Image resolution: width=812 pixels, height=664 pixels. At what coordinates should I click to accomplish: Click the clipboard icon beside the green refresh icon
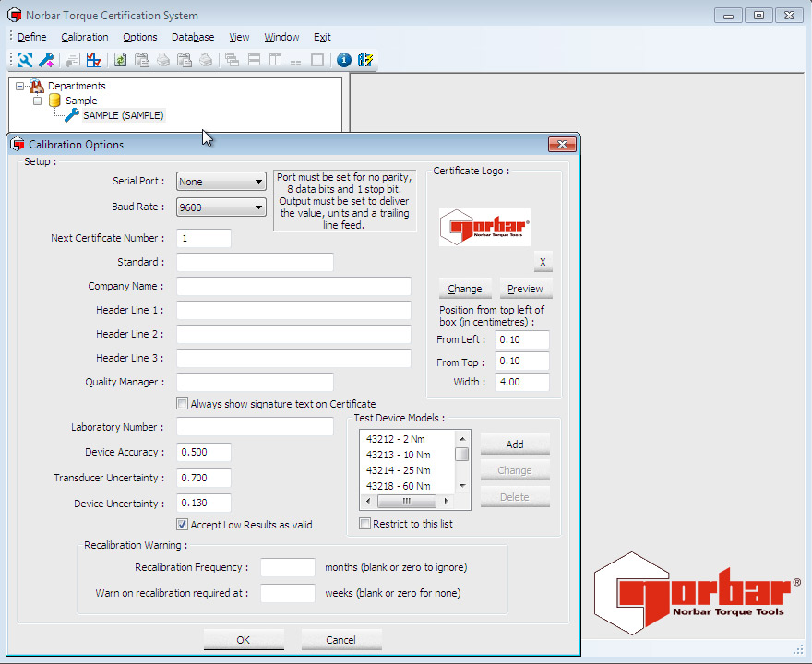click(x=142, y=60)
